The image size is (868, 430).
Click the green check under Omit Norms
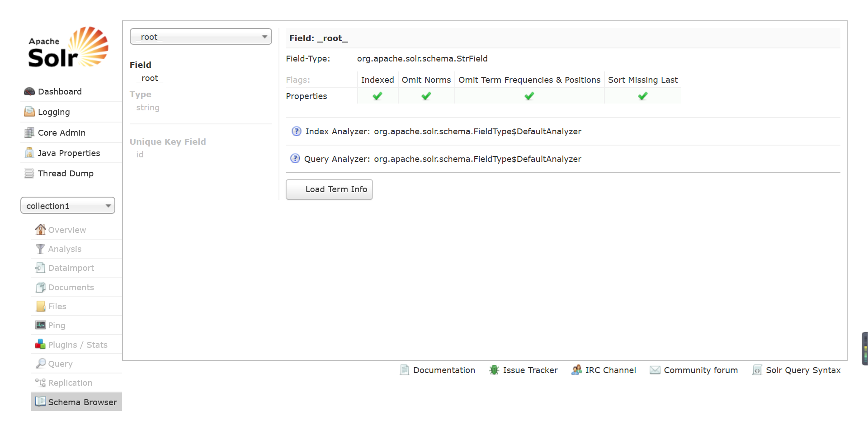pos(426,96)
